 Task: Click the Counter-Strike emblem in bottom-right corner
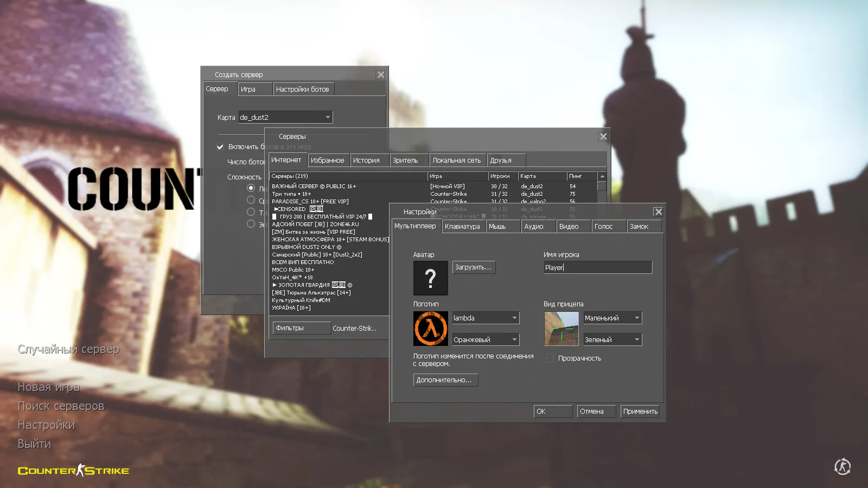pyautogui.click(x=843, y=466)
